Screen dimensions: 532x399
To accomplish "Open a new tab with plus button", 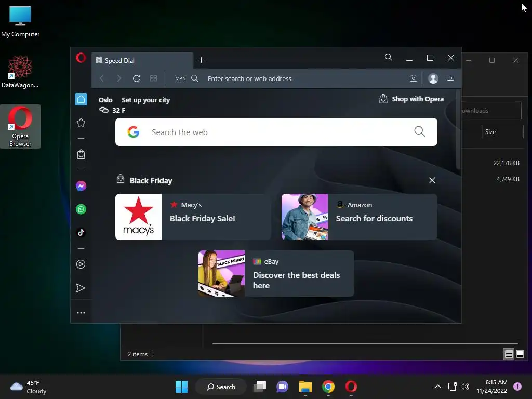I will coord(201,60).
